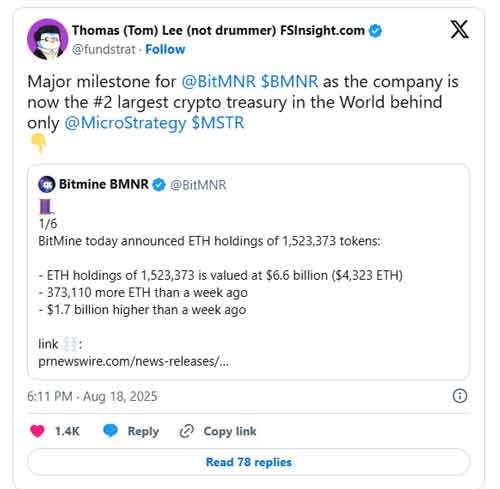Open the prnewswire.com news release link
The image size is (500, 489).
134,361
